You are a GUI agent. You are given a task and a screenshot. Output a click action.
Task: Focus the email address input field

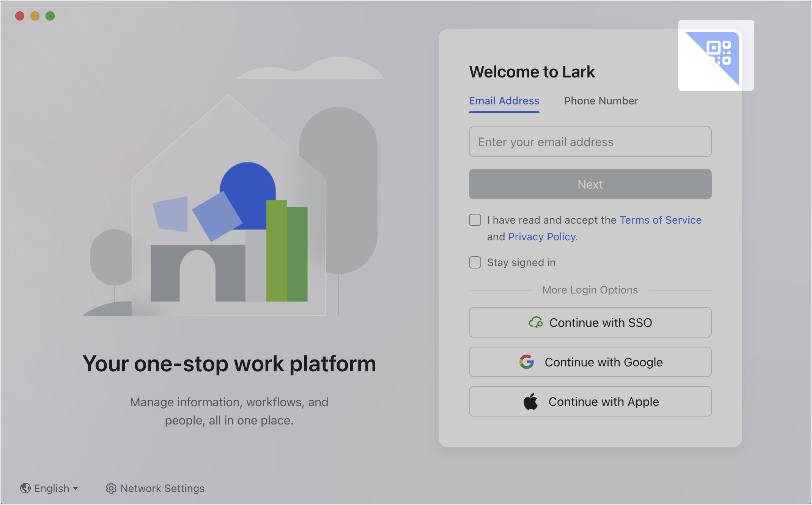tap(590, 142)
